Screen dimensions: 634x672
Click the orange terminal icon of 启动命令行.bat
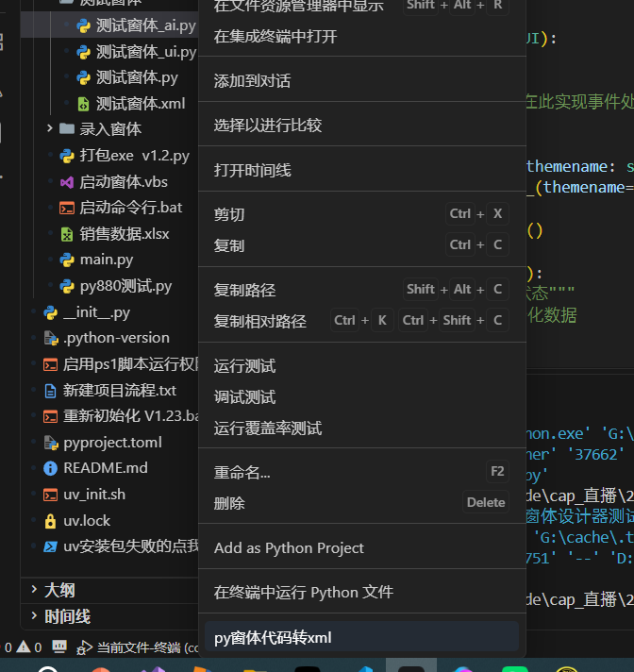pyautogui.click(x=67, y=209)
